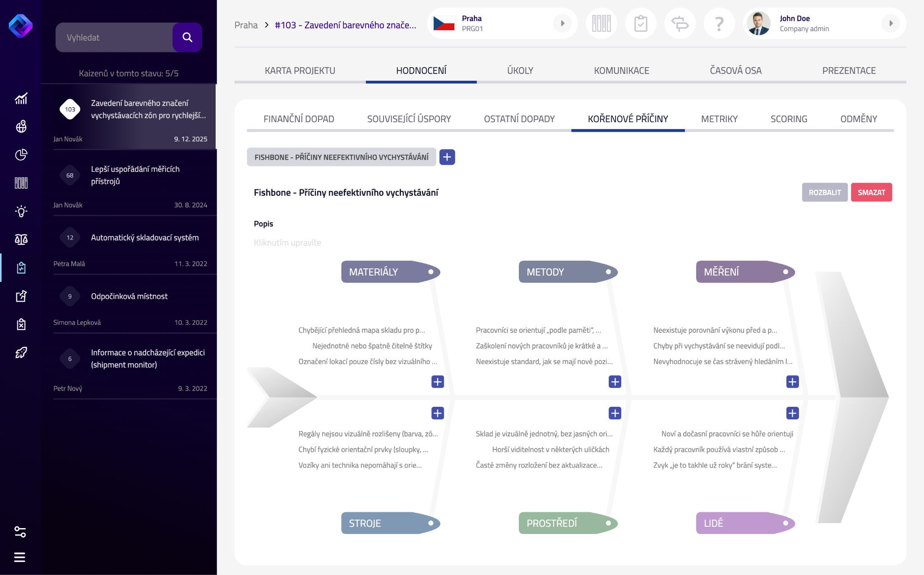This screenshot has width=924, height=575.
Task: Expand the Praha PRG01 location selector
Action: pyautogui.click(x=562, y=23)
